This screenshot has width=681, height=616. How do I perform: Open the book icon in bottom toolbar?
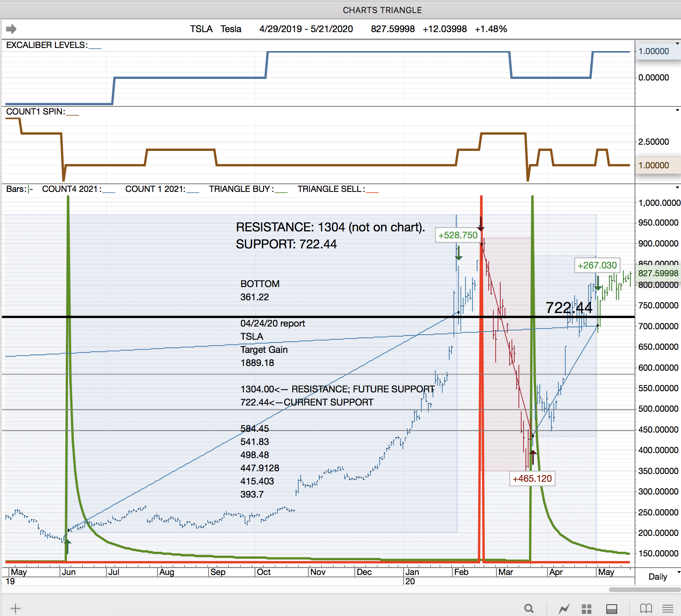pos(646,609)
